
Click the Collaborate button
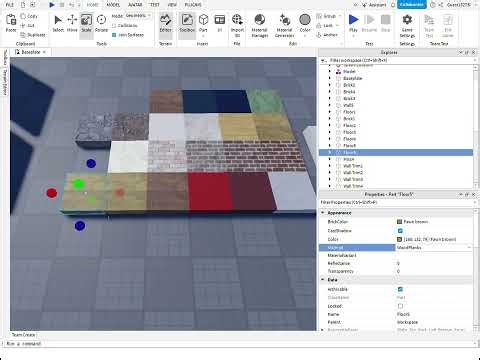pos(412,5)
